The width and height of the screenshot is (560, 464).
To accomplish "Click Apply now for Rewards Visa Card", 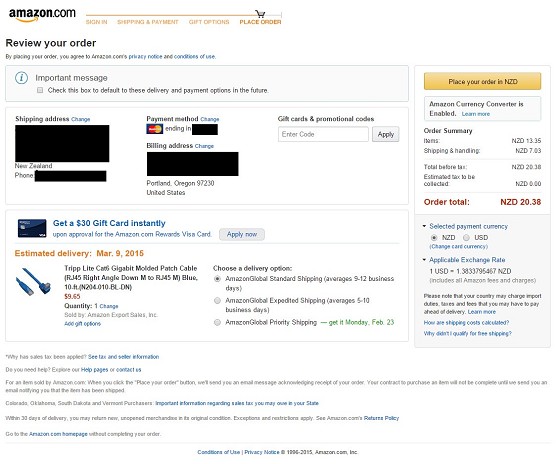I will tap(242, 234).
